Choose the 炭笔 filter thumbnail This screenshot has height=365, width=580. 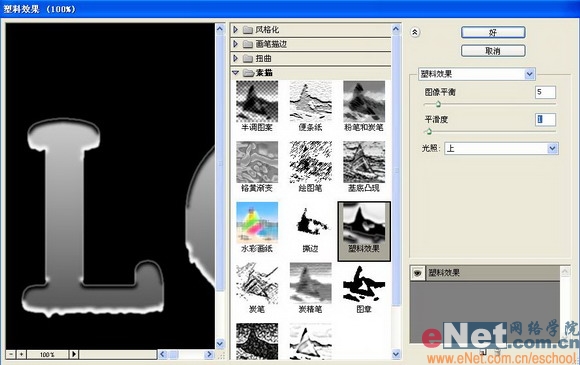coord(257,283)
